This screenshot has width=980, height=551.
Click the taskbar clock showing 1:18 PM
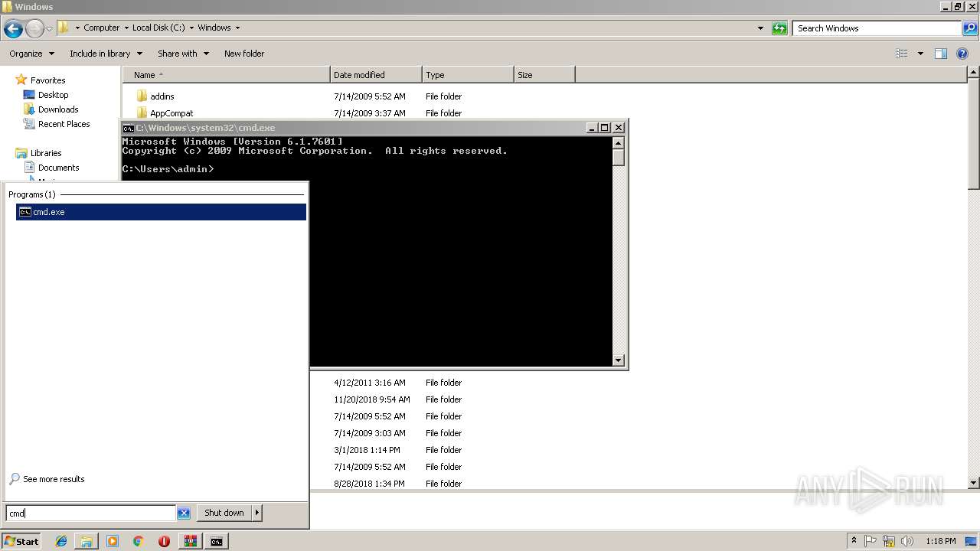940,541
